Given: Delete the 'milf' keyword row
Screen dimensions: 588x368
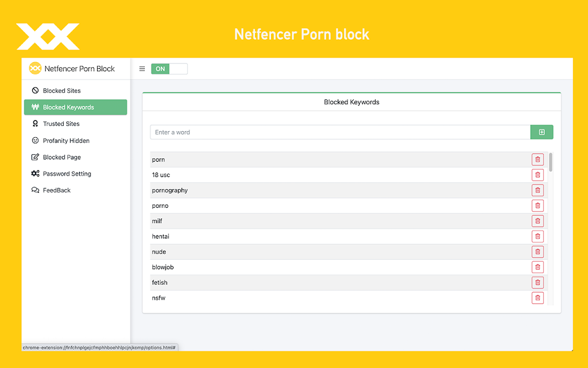Looking at the screenshot, I should pyautogui.click(x=537, y=221).
